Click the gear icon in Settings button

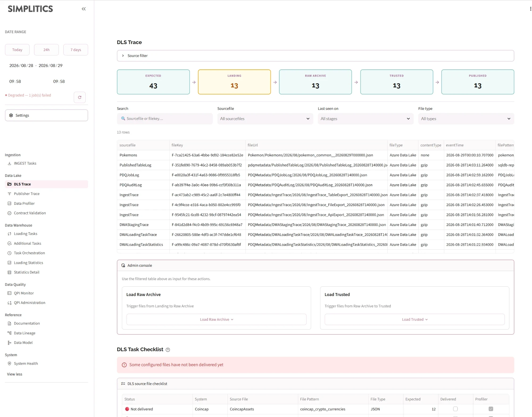tap(11, 115)
